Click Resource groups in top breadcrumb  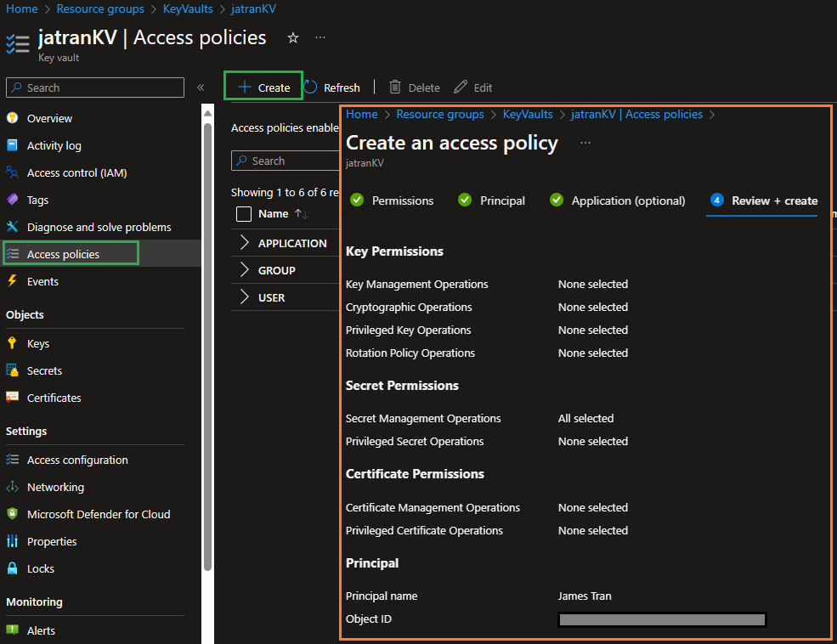(100, 9)
